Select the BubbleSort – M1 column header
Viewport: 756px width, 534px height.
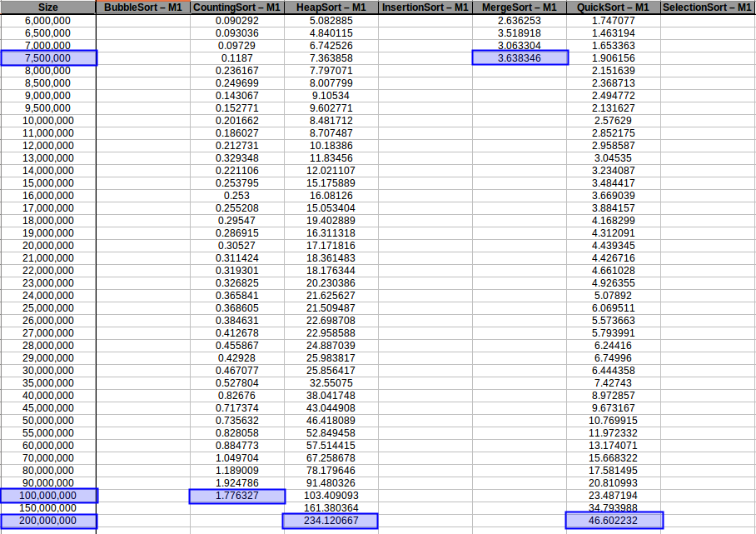click(x=143, y=7)
